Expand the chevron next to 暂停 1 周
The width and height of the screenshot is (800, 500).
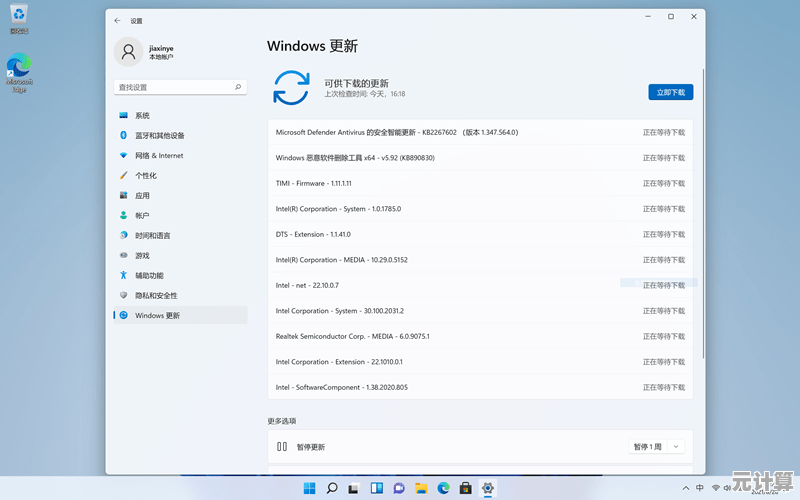coord(676,447)
